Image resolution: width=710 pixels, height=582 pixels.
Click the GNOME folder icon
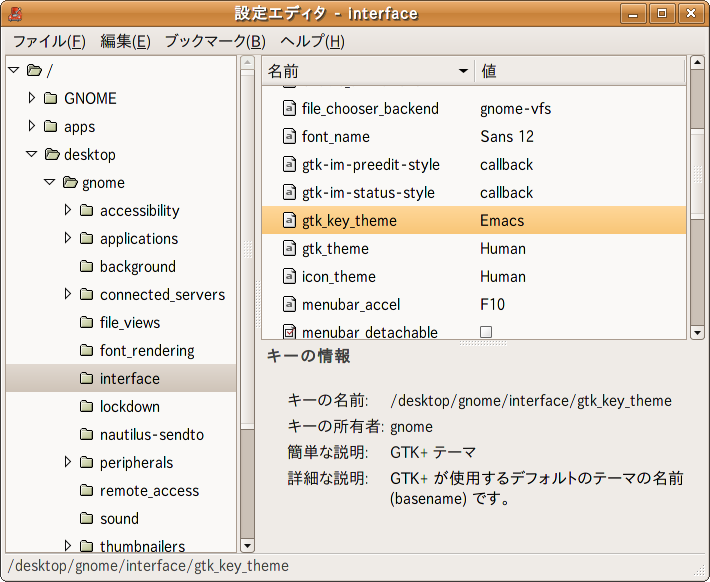pyautogui.click(x=51, y=98)
